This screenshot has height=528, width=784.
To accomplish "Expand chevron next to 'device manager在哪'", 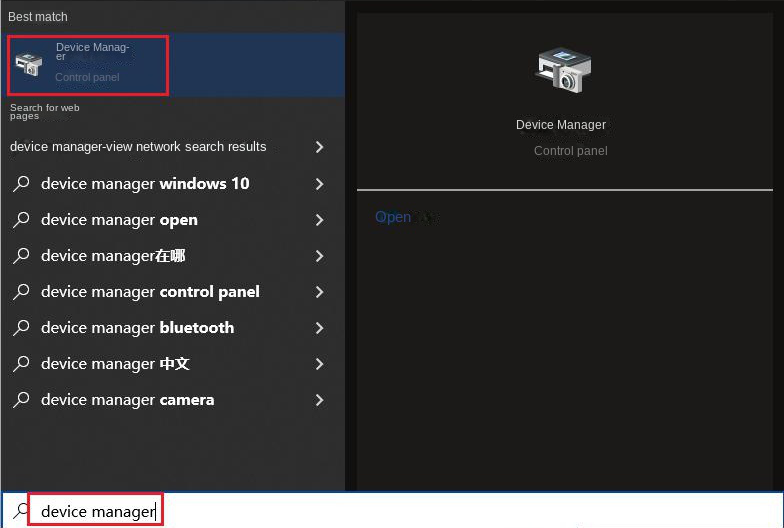I will (319, 256).
